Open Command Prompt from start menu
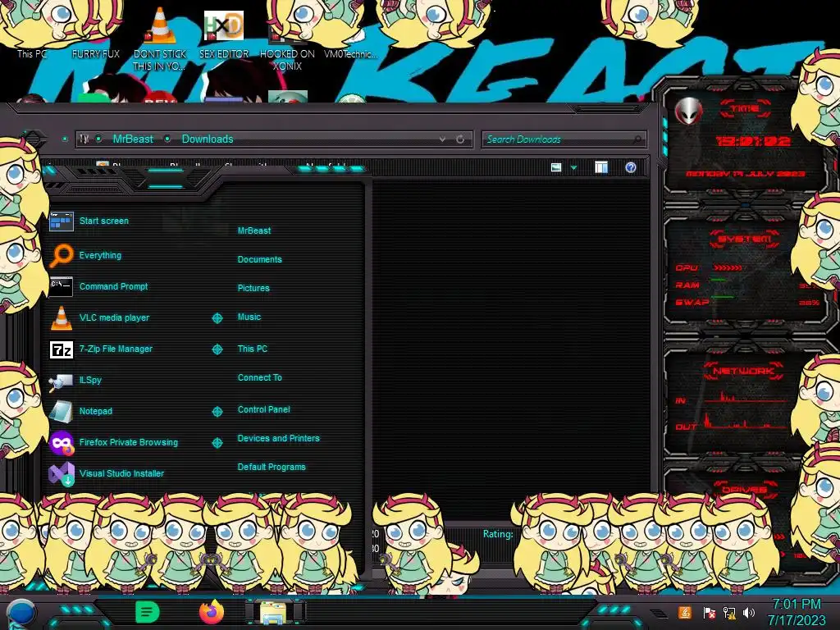This screenshot has width=840, height=630. (x=113, y=286)
